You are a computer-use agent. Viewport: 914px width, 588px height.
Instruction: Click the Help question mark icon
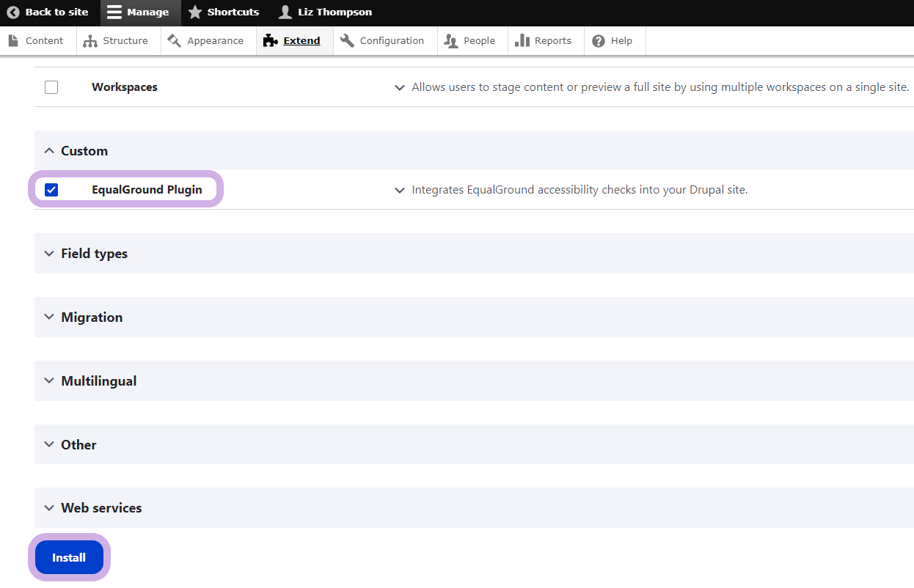click(x=599, y=41)
